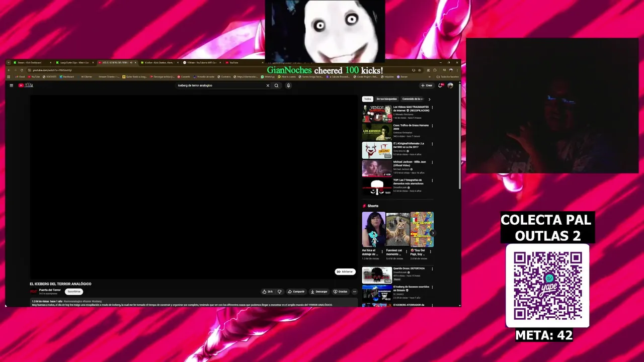
Task: Open 'El Iceberg de Sucesos ocurridos en Stream'
Action: (x=377, y=293)
